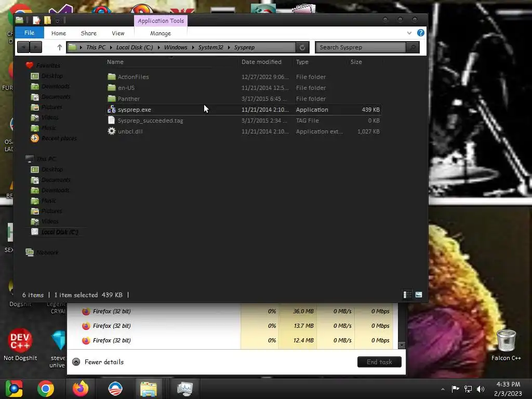The image size is (532, 399).
Task: Open the network tray icon
Action: (468, 389)
